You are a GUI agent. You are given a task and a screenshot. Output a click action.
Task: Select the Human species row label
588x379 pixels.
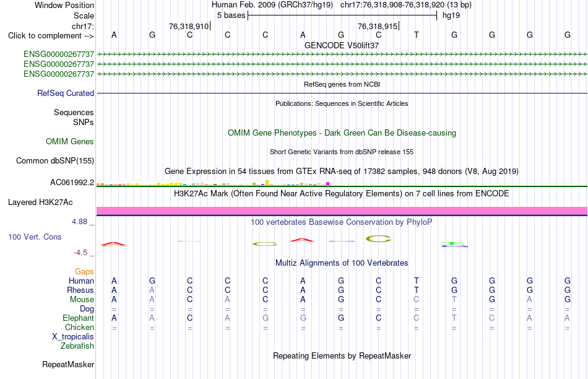[x=81, y=281]
